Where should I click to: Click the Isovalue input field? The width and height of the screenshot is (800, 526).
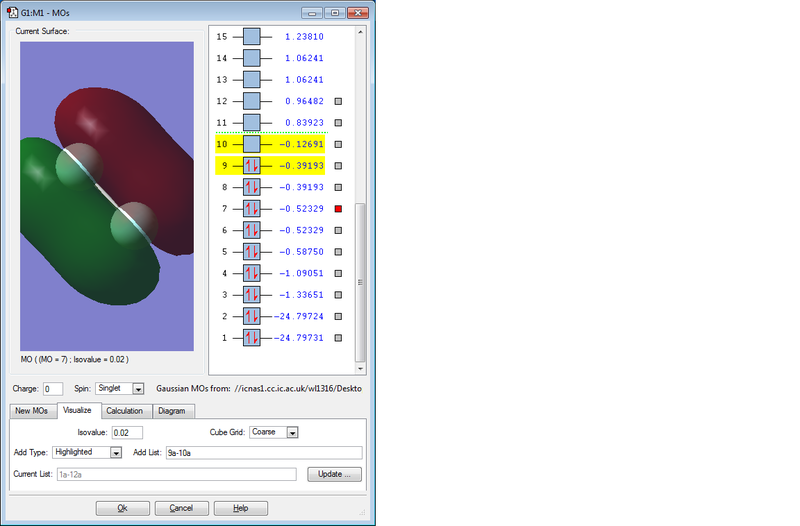127,433
